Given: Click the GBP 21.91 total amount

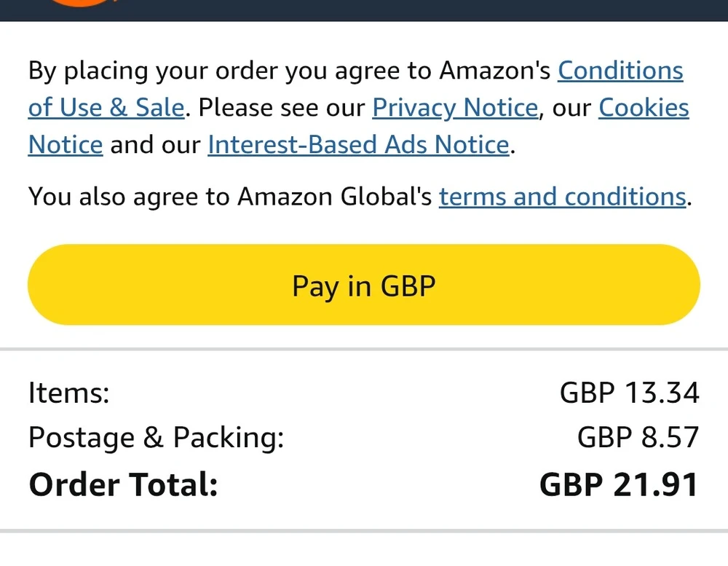Looking at the screenshot, I should [619, 484].
